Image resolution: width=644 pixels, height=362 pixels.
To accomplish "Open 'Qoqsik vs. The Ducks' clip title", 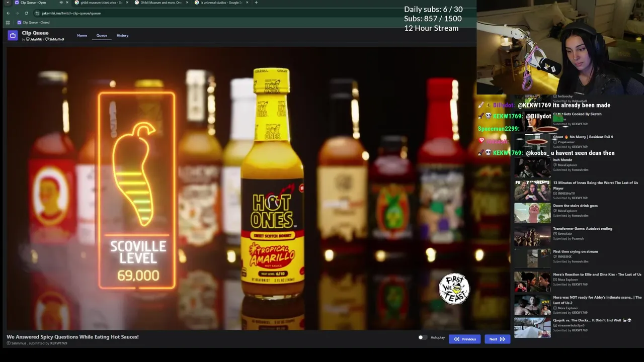I will point(592,320).
